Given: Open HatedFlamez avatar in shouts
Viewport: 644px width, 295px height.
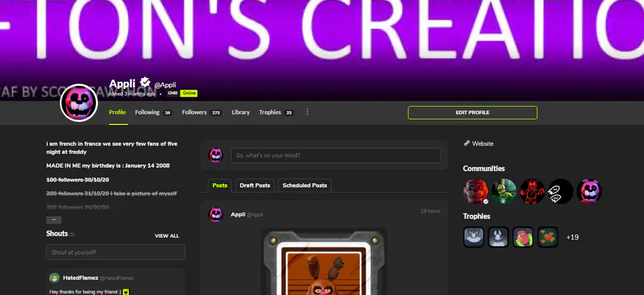Looking at the screenshot, I should point(54,278).
